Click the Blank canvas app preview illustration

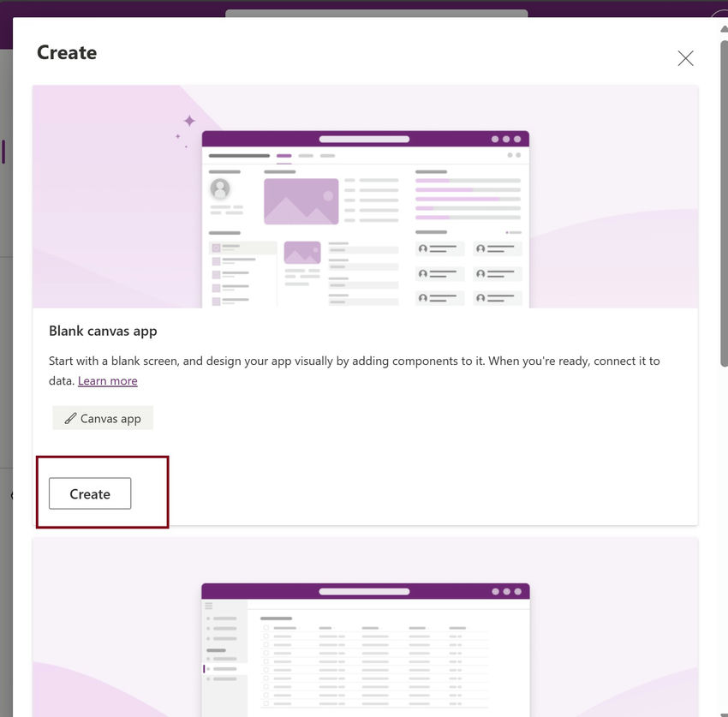(x=365, y=196)
